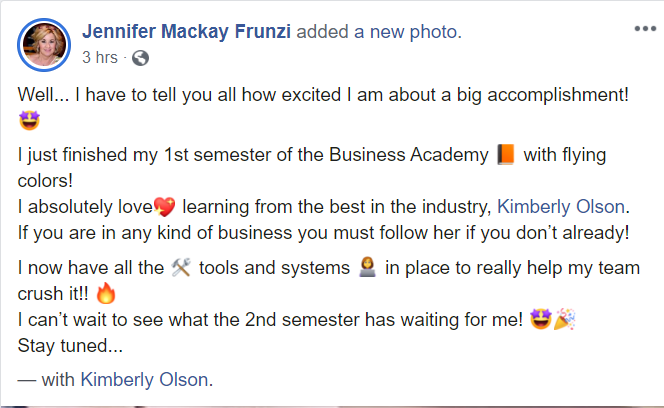Open the three-dot post options menu
This screenshot has width=664, height=408.
coord(645,29)
